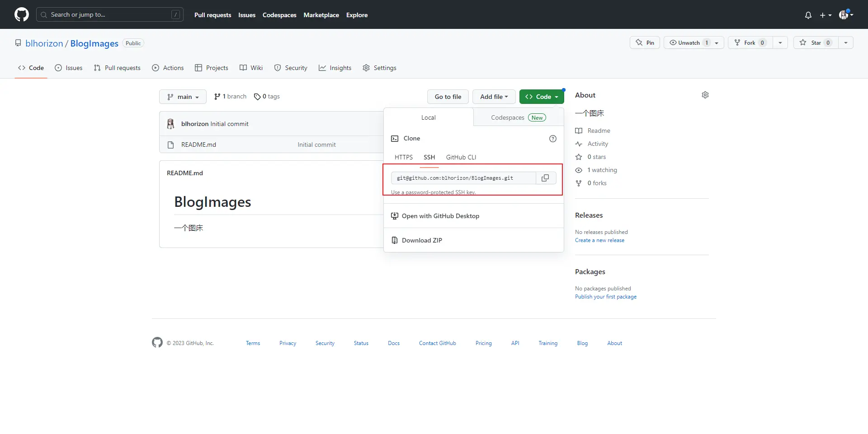The image size is (868, 434).
Task: Switch clone protocol to HTTPS
Action: pos(403,157)
